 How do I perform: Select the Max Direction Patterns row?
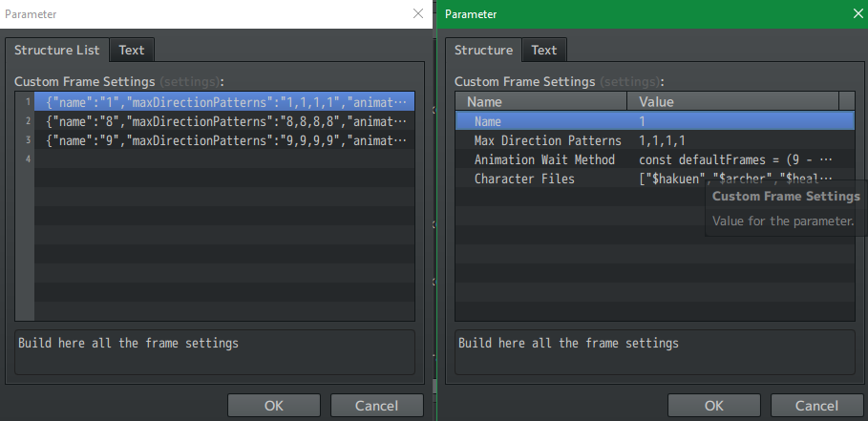pyautogui.click(x=654, y=140)
